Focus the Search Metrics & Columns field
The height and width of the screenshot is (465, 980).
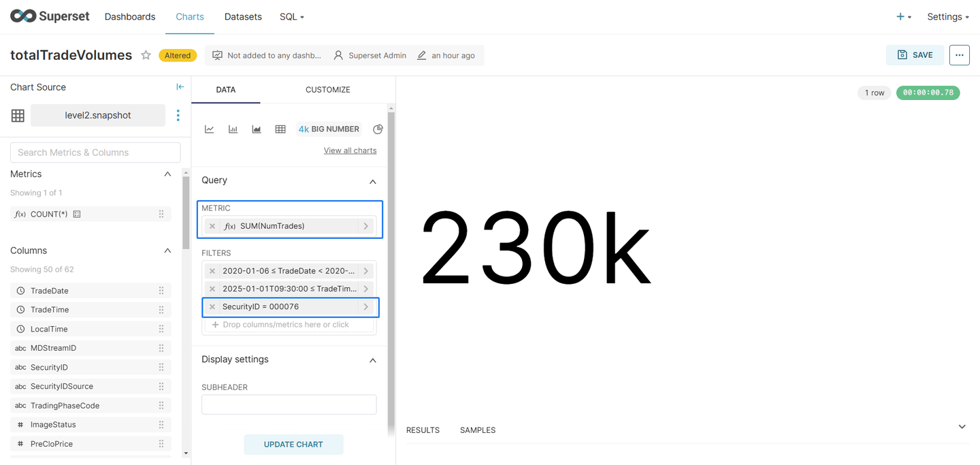[x=95, y=153]
